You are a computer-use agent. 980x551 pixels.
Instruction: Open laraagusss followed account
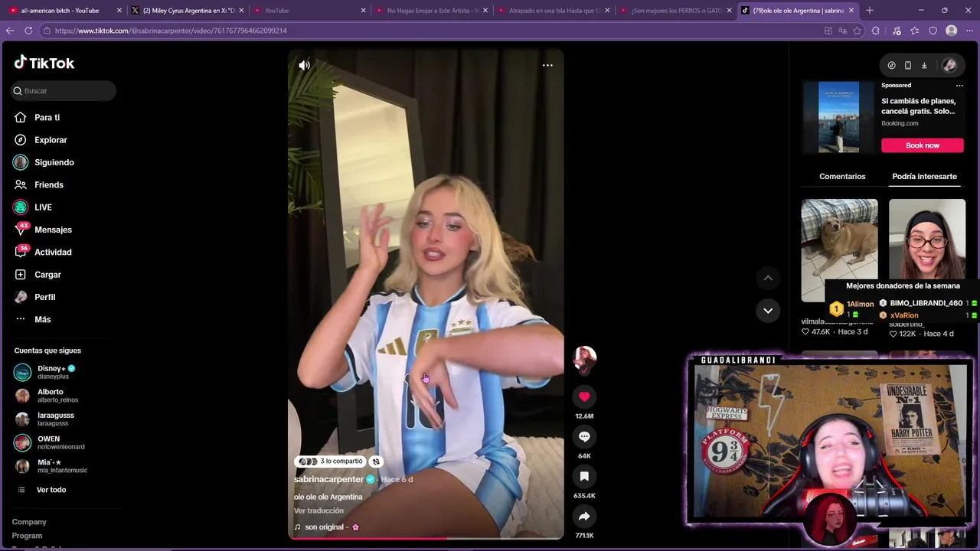pos(55,419)
